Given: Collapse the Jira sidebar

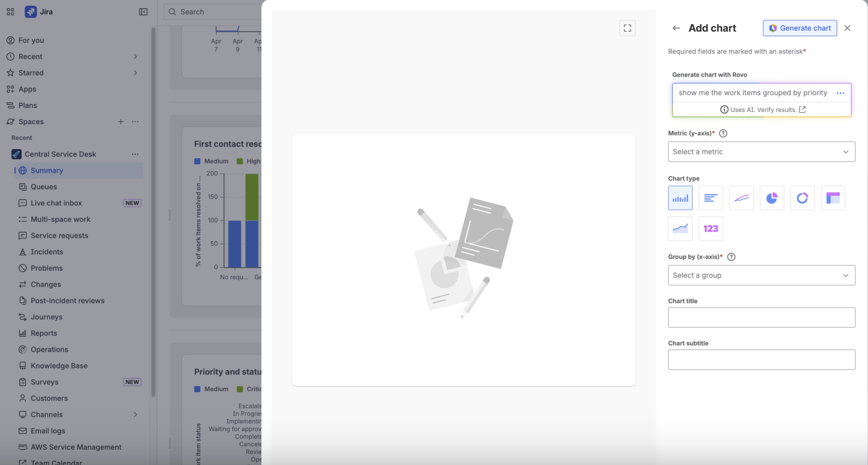Looking at the screenshot, I should pyautogui.click(x=143, y=12).
